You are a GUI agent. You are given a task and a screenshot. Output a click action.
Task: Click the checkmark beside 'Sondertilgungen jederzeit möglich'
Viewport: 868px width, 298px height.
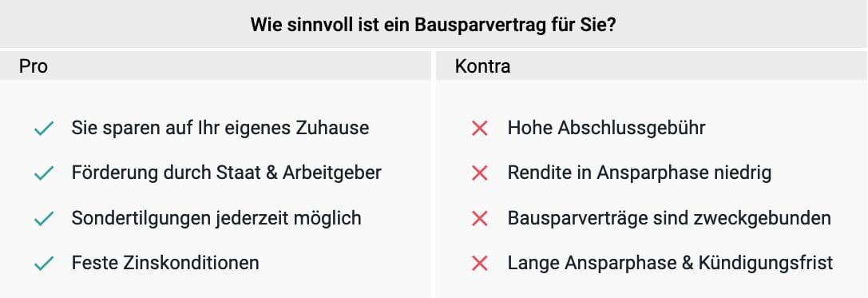pos(44,219)
